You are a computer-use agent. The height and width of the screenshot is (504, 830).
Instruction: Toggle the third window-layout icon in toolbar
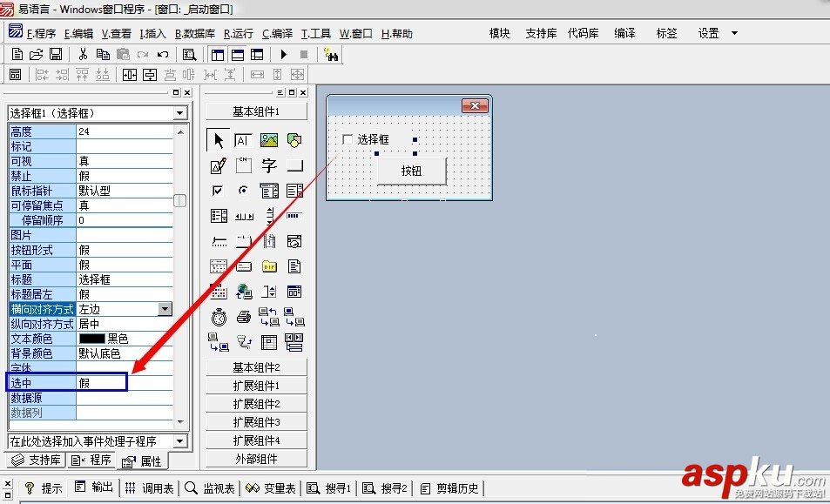pyautogui.click(x=257, y=55)
